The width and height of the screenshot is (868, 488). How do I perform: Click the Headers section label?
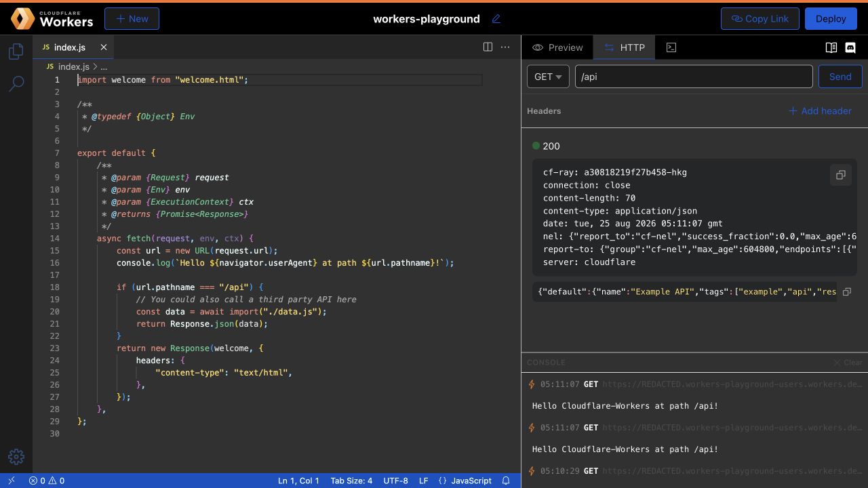click(544, 111)
